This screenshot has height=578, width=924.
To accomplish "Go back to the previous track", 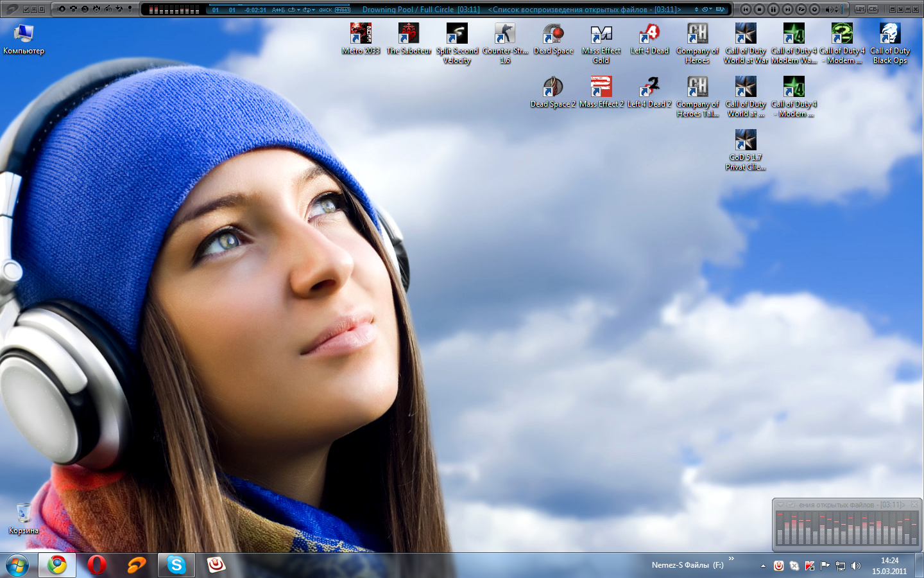I will 746,9.
